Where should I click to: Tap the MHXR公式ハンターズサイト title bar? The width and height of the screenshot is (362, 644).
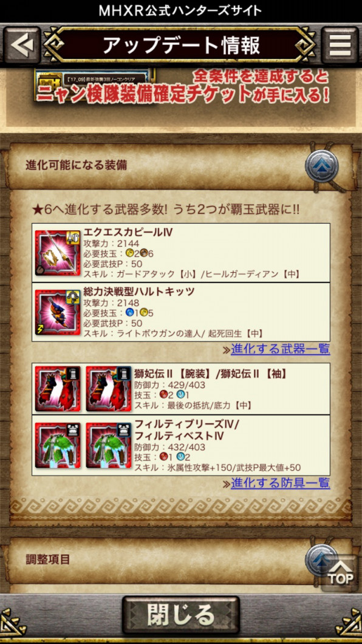point(180,11)
